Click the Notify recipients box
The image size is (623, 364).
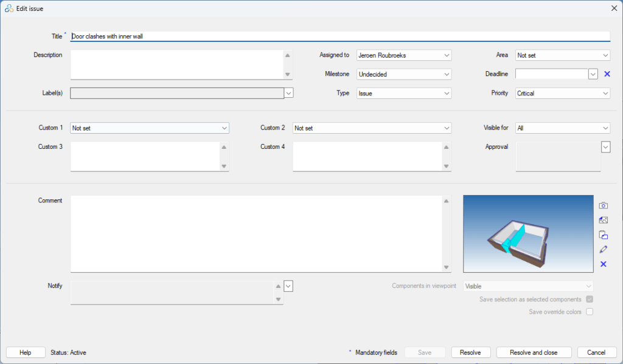[172, 292]
